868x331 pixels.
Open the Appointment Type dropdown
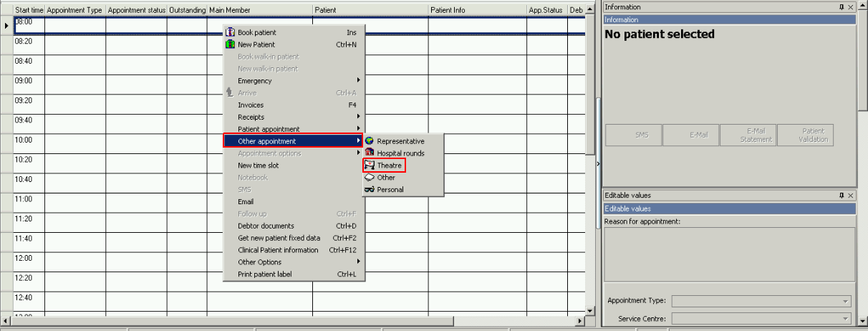point(846,302)
